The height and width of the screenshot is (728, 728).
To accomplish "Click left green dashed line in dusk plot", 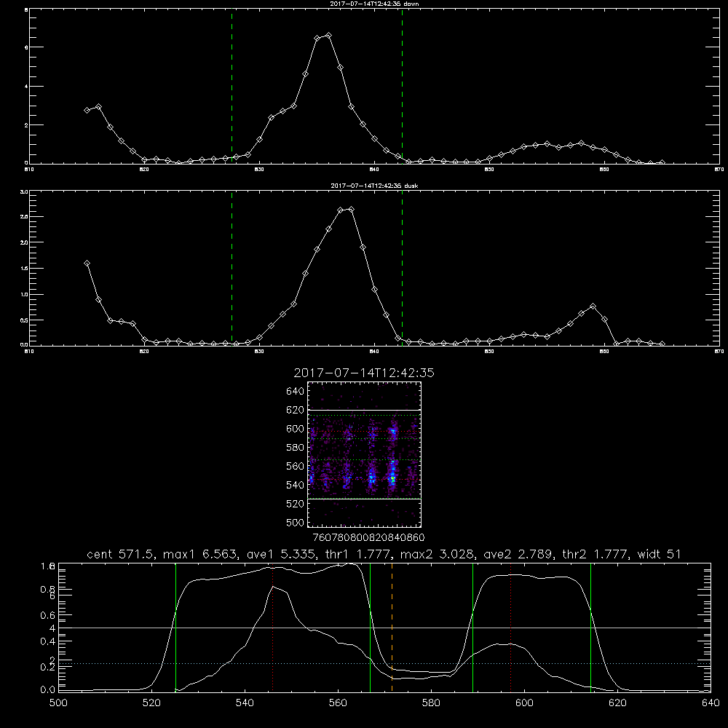I will pos(232,268).
